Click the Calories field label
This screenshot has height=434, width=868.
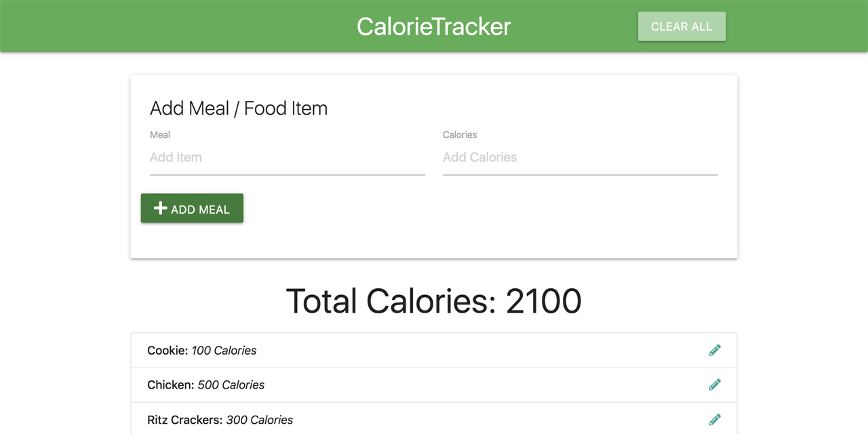(460, 134)
